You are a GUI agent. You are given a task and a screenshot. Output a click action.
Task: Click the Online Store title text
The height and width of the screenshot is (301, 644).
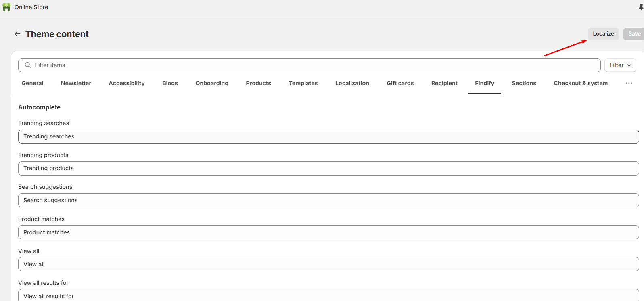click(x=31, y=7)
